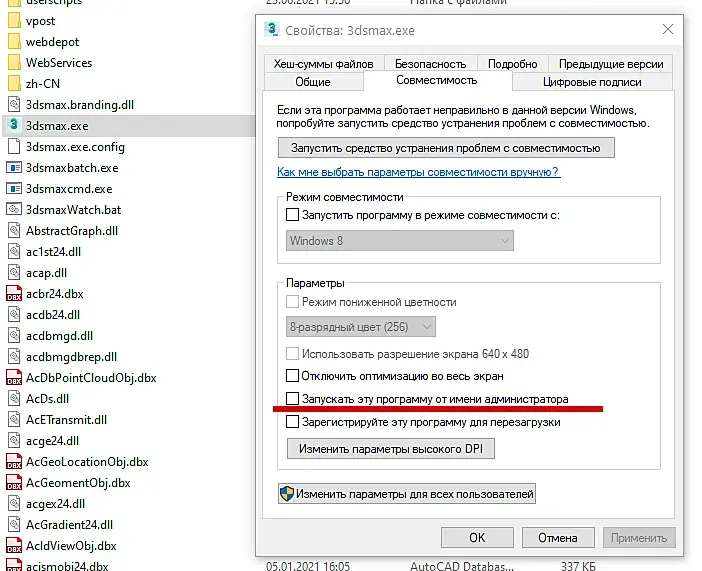Check 'Зарегистрируйте эту программу для перезагрузки'

coord(292,421)
